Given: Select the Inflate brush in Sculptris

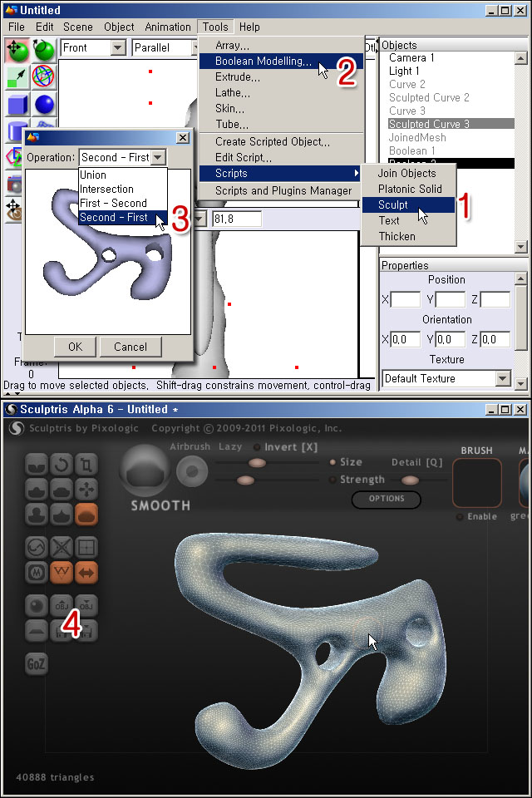Looking at the screenshot, I should (x=37, y=515).
